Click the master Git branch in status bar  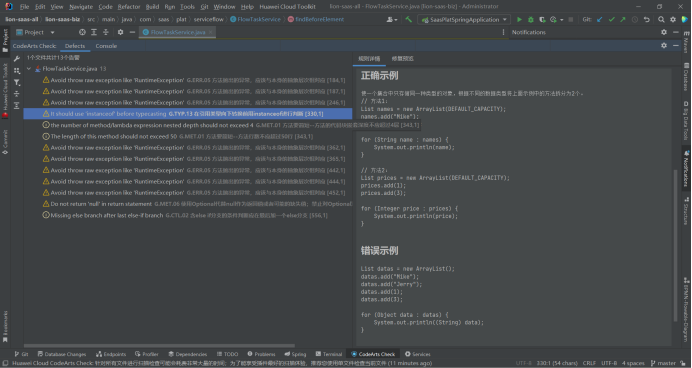pos(663,363)
